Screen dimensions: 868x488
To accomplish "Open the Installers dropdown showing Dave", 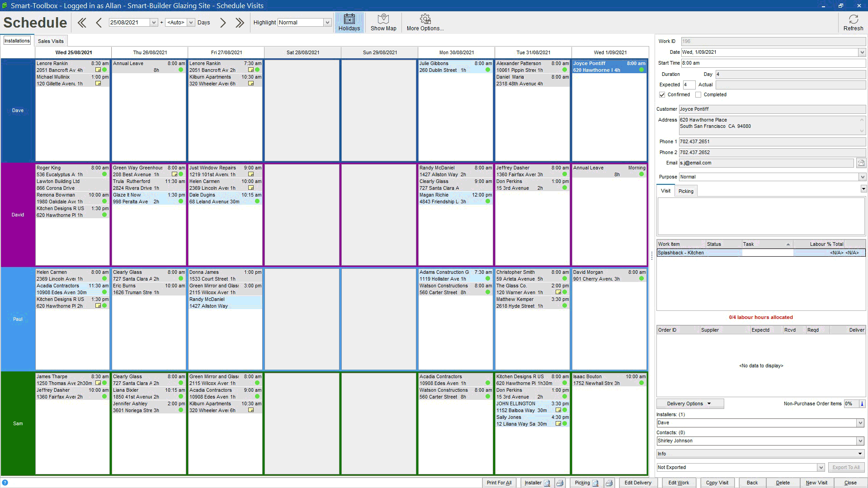I will pos(860,423).
